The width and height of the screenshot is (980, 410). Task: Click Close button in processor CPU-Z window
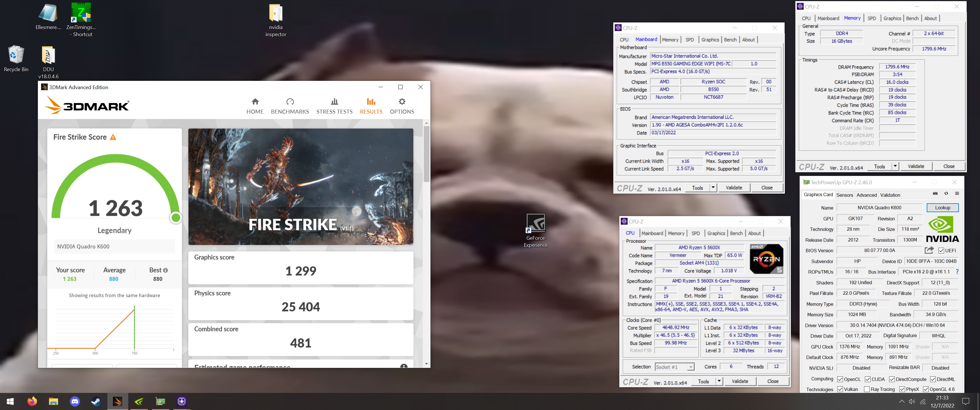[773, 381]
